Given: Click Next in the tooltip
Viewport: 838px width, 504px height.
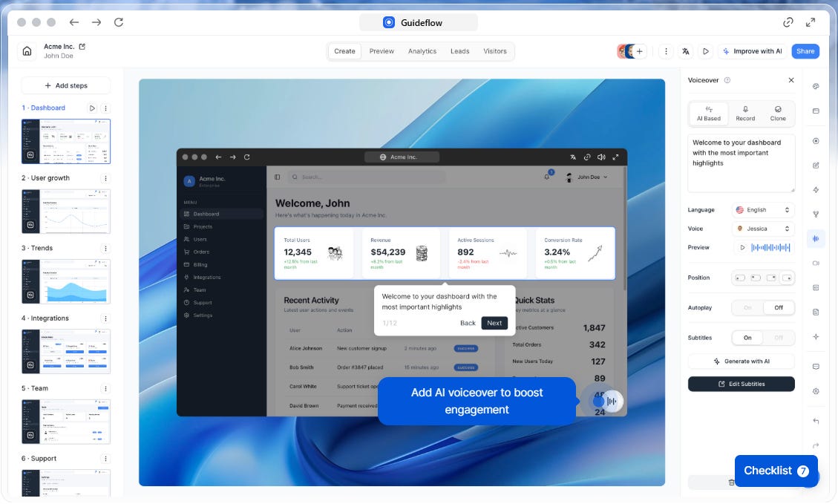Looking at the screenshot, I should (494, 324).
